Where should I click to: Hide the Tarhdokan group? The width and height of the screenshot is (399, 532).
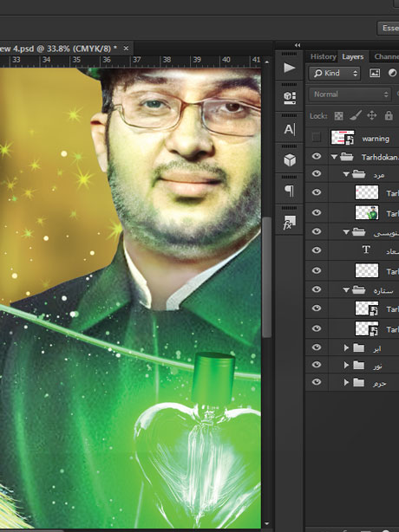pyautogui.click(x=316, y=157)
